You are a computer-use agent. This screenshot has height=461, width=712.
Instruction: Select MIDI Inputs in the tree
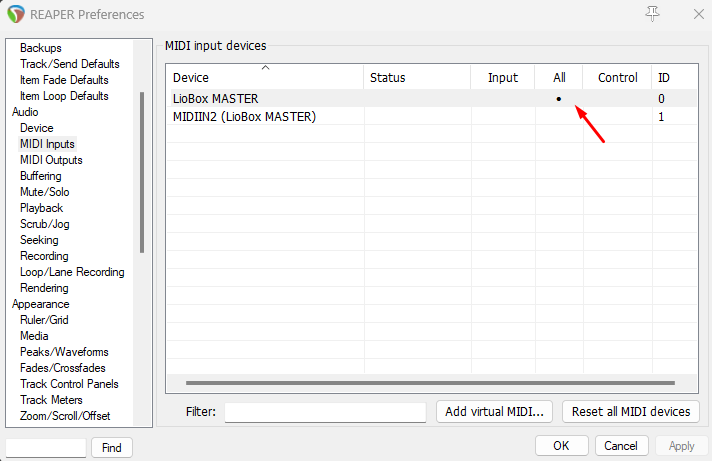(x=47, y=144)
